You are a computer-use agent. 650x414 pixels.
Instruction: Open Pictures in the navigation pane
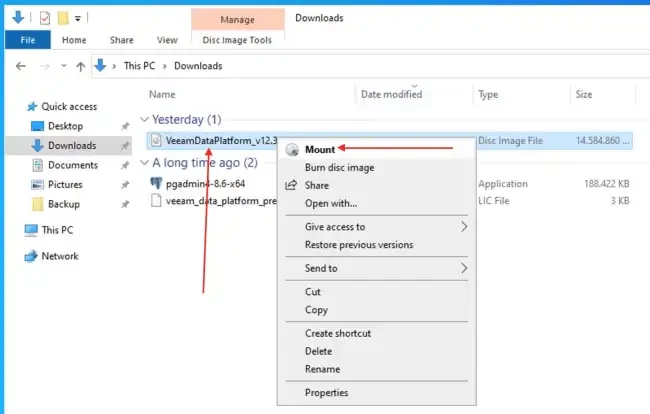(x=65, y=184)
